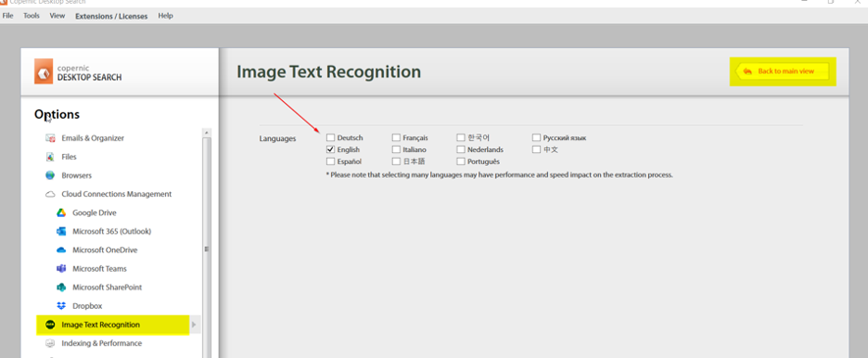The width and height of the screenshot is (868, 358).
Task: Open Indexing & Performance options
Action: [x=101, y=343]
